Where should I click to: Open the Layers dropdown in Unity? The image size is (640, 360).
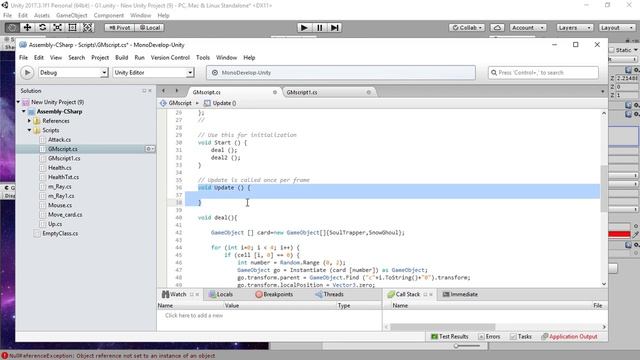click(x=575, y=27)
